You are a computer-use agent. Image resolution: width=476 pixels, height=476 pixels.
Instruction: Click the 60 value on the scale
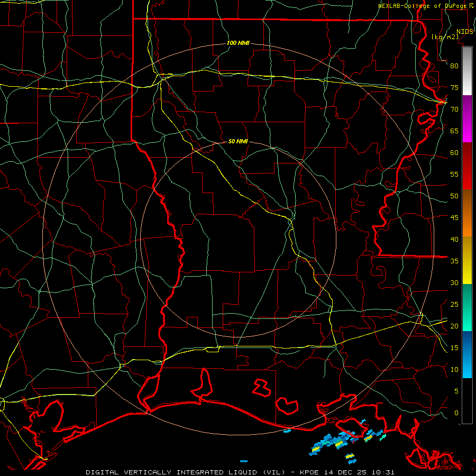coord(454,153)
